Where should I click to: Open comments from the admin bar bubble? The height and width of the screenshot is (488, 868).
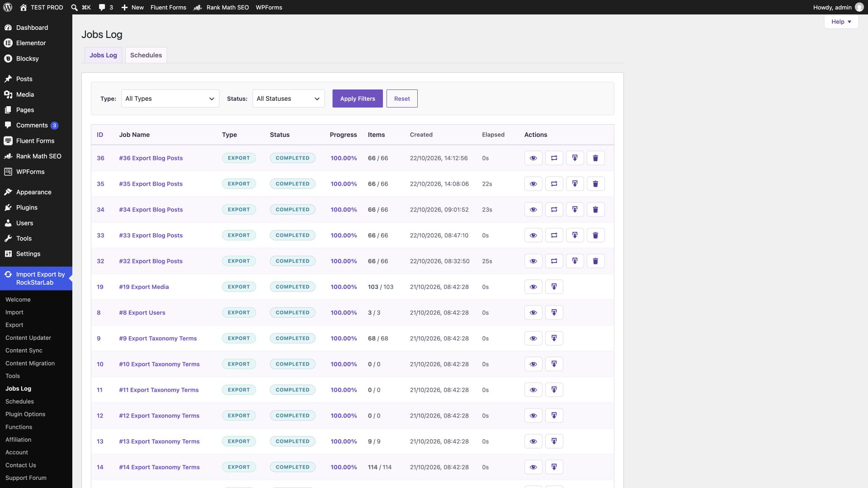coord(106,7)
